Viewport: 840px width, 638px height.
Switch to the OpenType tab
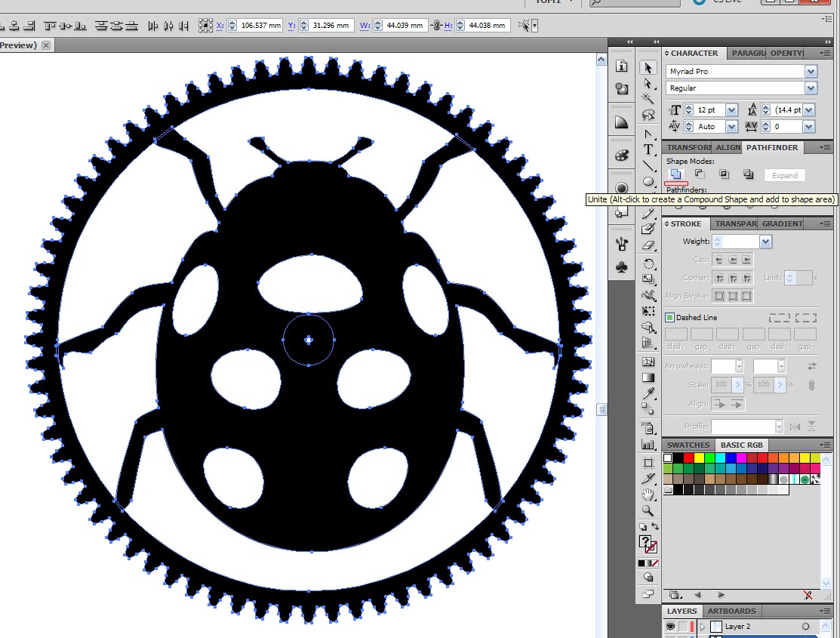[786, 53]
